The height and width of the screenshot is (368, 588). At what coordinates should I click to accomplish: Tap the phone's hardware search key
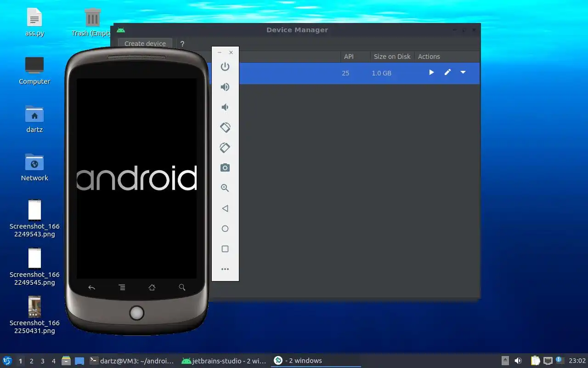pyautogui.click(x=182, y=287)
